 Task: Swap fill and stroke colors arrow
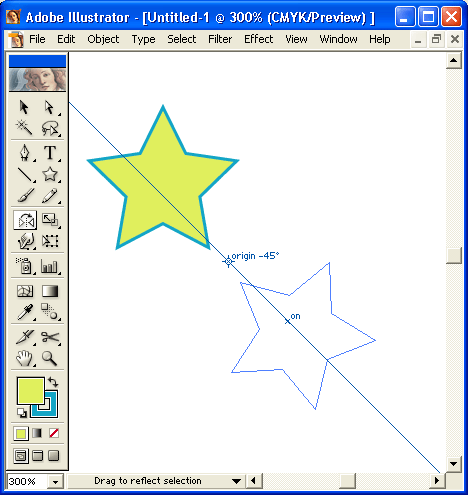pos(53,382)
